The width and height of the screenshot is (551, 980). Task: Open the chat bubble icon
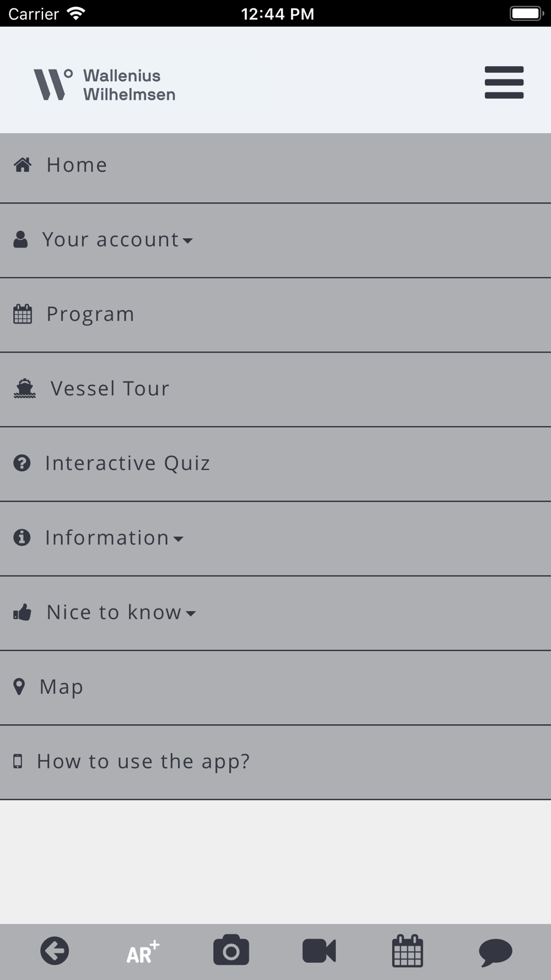tap(495, 952)
